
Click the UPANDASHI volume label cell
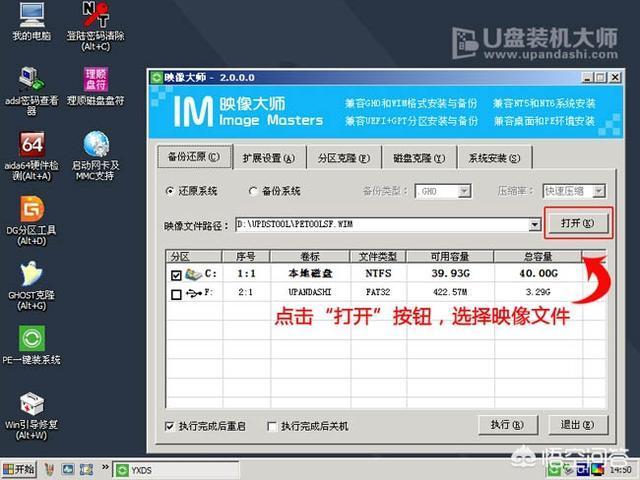310,292
